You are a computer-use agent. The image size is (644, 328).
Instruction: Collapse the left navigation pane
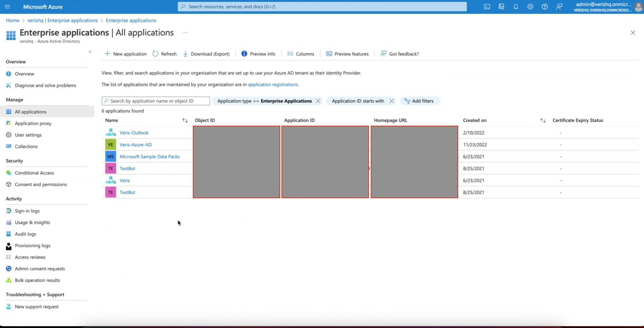(x=90, y=52)
